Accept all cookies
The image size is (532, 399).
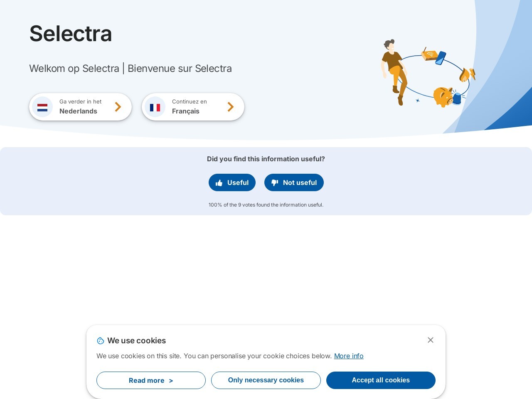click(381, 380)
